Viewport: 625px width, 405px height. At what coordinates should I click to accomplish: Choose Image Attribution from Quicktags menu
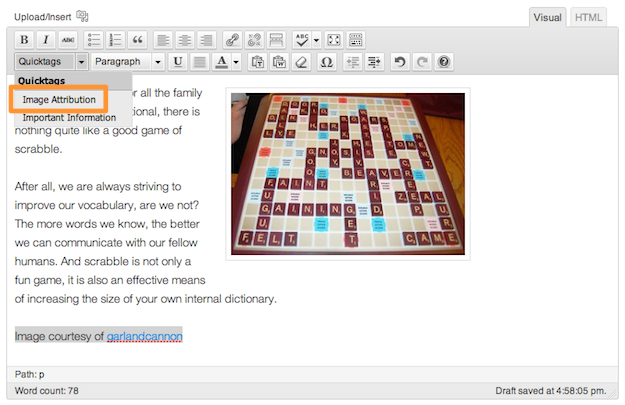pyautogui.click(x=59, y=100)
